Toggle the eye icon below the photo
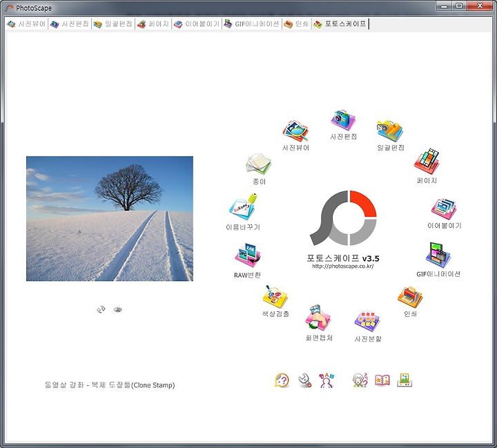Image resolution: width=497 pixels, height=448 pixels. coord(117,309)
